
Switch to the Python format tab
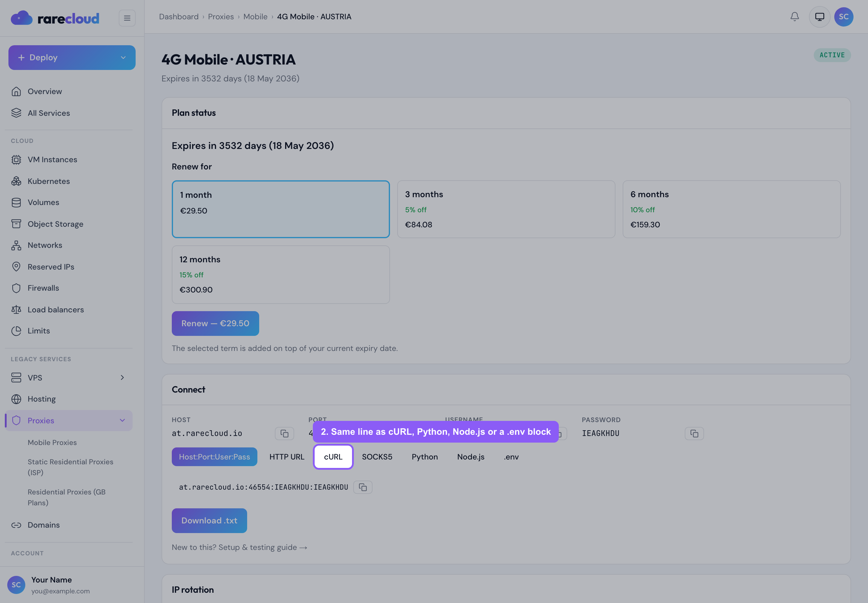click(425, 456)
